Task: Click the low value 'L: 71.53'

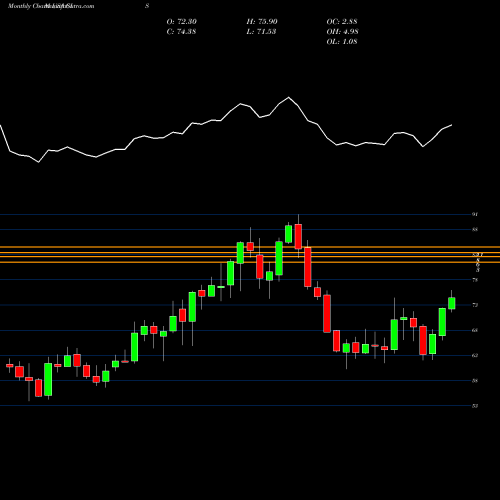Action: [261, 32]
